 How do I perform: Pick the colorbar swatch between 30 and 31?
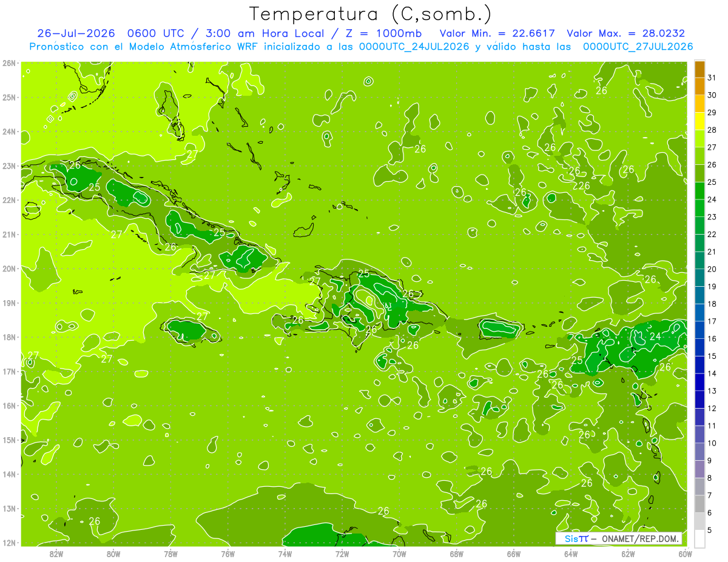(699, 87)
